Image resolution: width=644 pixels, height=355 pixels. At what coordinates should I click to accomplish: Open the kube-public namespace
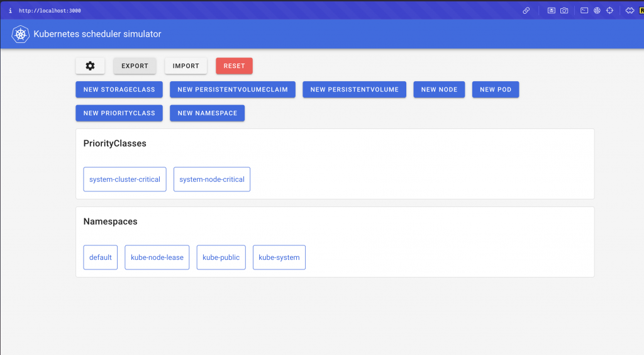[221, 257]
